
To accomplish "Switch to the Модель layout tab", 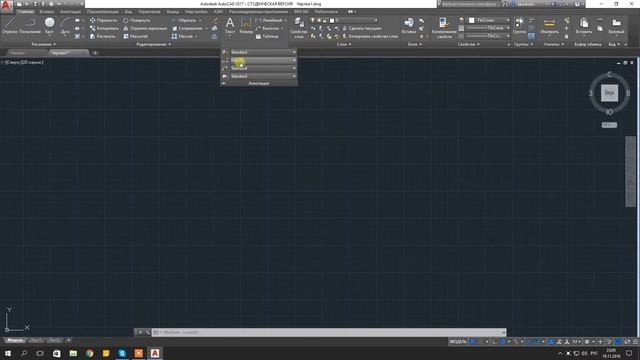I will pos(16,340).
